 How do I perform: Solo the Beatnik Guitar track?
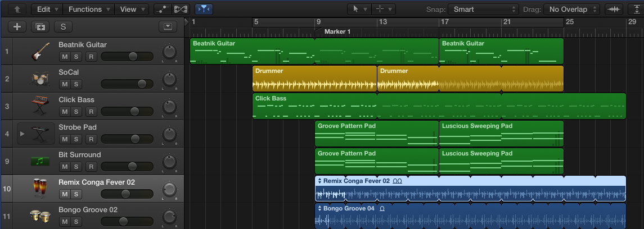coord(76,57)
